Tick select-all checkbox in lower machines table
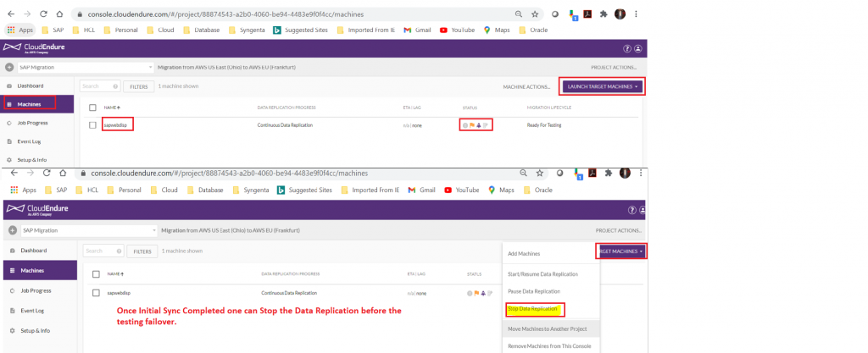Screen dimensions: 868x353 tap(97, 274)
